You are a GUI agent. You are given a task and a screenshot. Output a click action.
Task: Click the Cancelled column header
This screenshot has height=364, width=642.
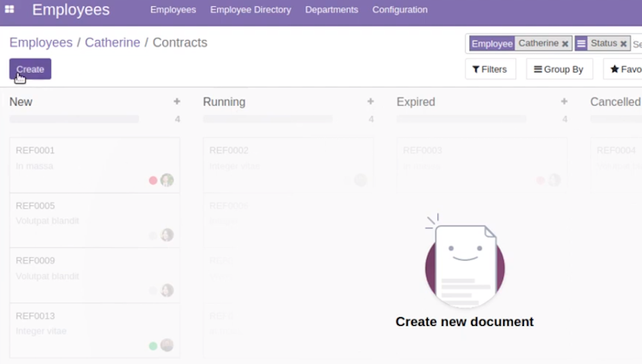pos(615,102)
